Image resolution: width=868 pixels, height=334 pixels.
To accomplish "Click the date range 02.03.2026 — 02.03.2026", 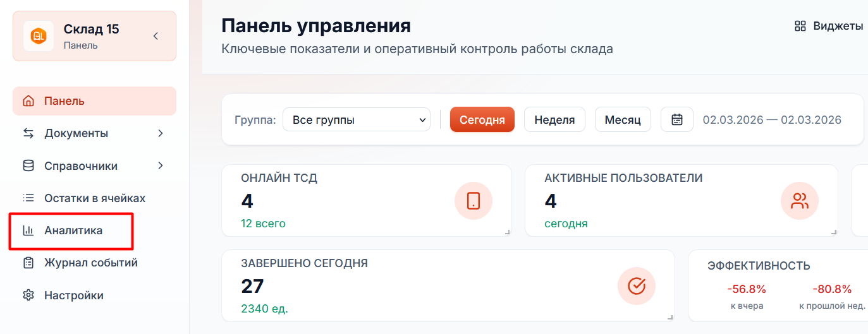I will tap(772, 120).
